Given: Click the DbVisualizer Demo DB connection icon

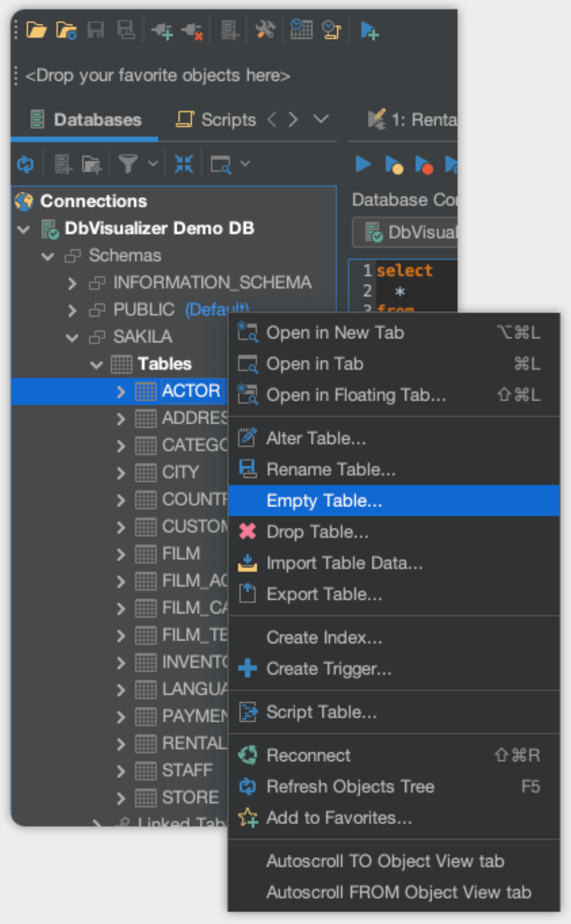Looking at the screenshot, I should (x=50, y=229).
